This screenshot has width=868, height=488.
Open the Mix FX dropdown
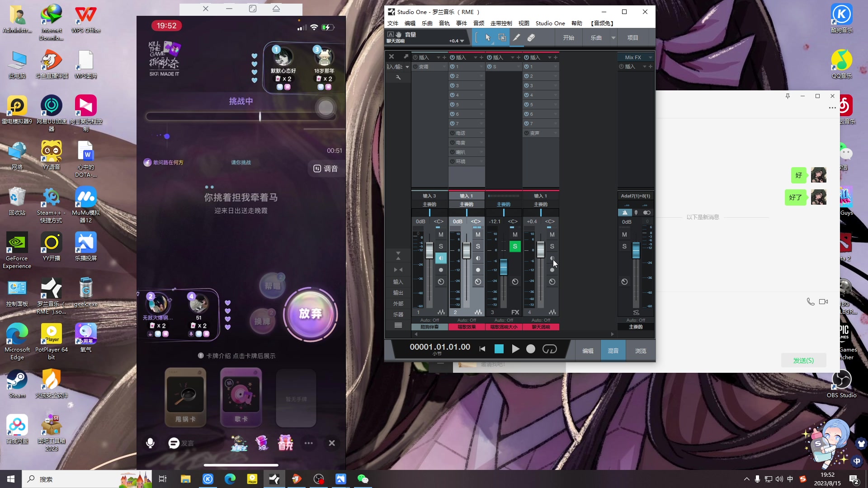pos(650,57)
